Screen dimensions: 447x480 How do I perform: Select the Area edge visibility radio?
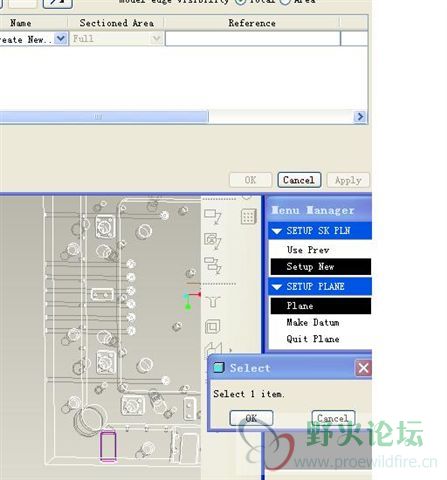(285, 2)
